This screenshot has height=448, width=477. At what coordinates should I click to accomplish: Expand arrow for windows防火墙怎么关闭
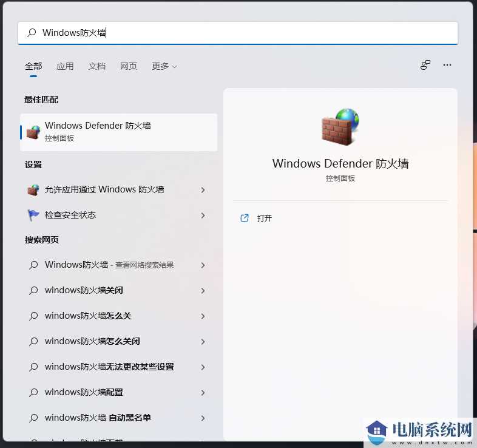[203, 342]
